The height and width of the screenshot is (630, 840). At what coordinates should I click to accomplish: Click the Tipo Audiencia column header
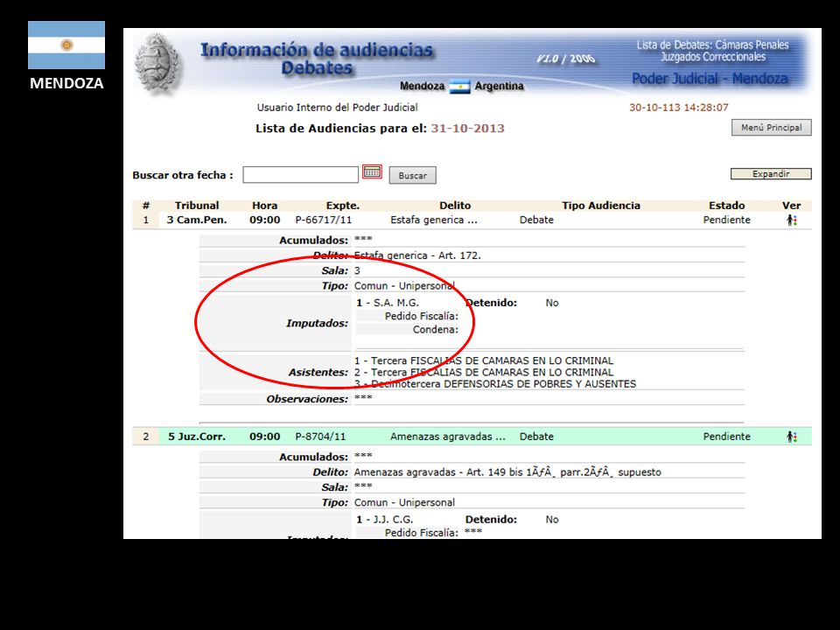pos(601,206)
